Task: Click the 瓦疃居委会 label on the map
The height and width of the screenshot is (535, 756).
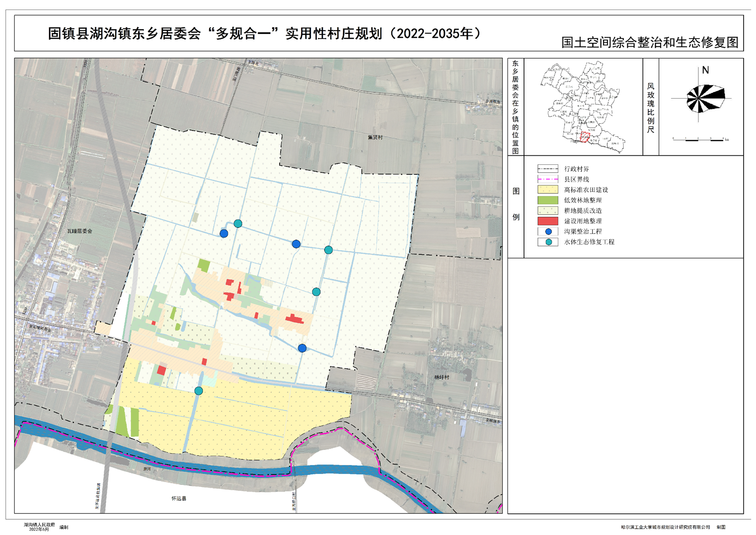Action: (80, 231)
